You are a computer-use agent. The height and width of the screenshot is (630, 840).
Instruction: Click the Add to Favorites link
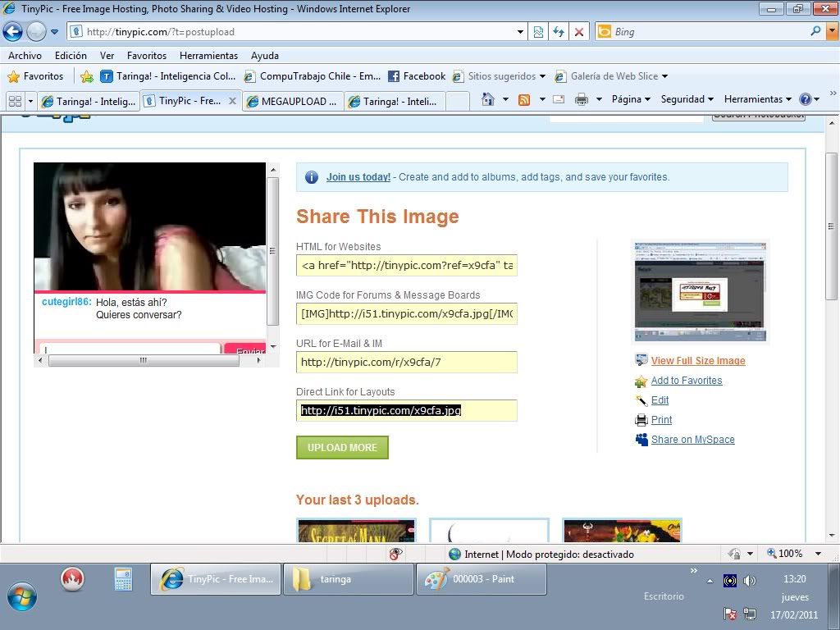pos(687,381)
